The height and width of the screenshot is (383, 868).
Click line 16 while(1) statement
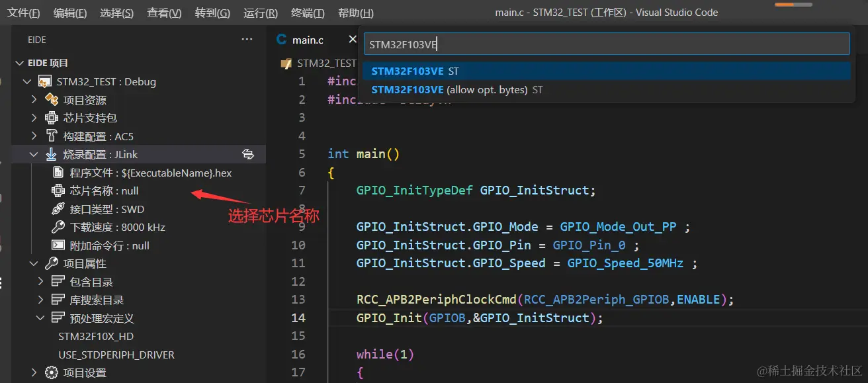tap(385, 355)
